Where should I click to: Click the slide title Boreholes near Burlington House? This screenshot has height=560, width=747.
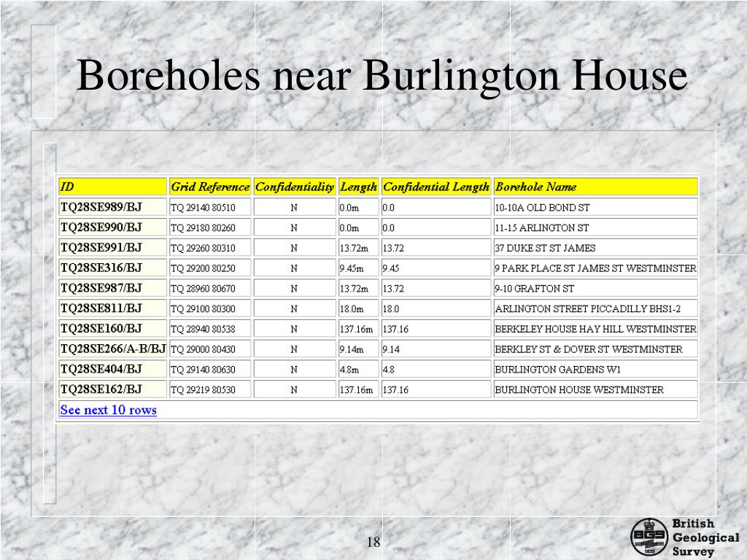[x=382, y=76]
